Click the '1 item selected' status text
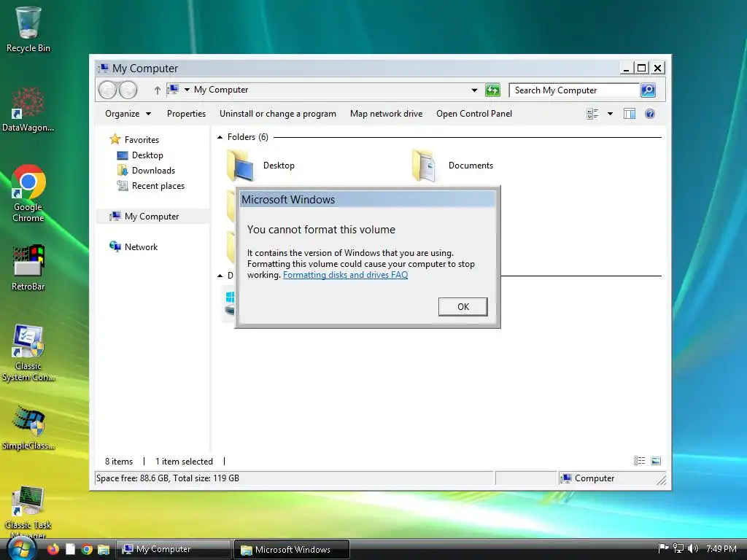 click(184, 461)
